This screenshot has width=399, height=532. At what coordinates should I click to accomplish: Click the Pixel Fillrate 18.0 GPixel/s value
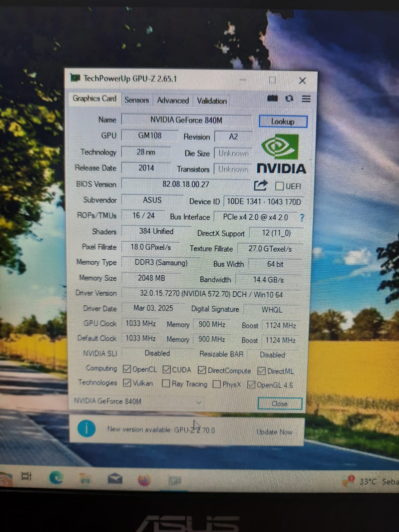pyautogui.click(x=151, y=247)
